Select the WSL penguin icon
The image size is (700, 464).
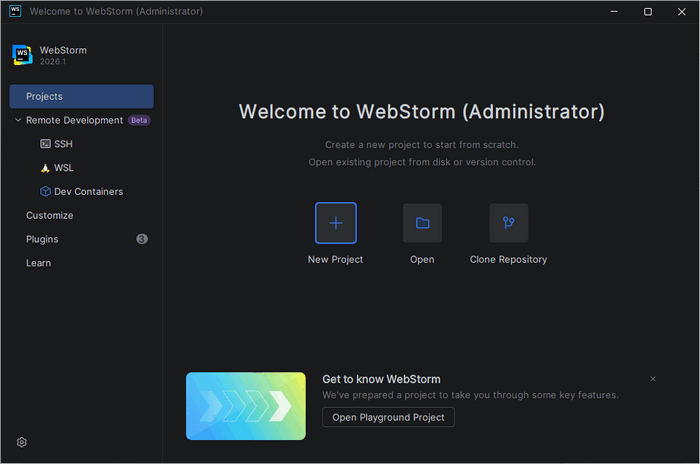[45, 168]
